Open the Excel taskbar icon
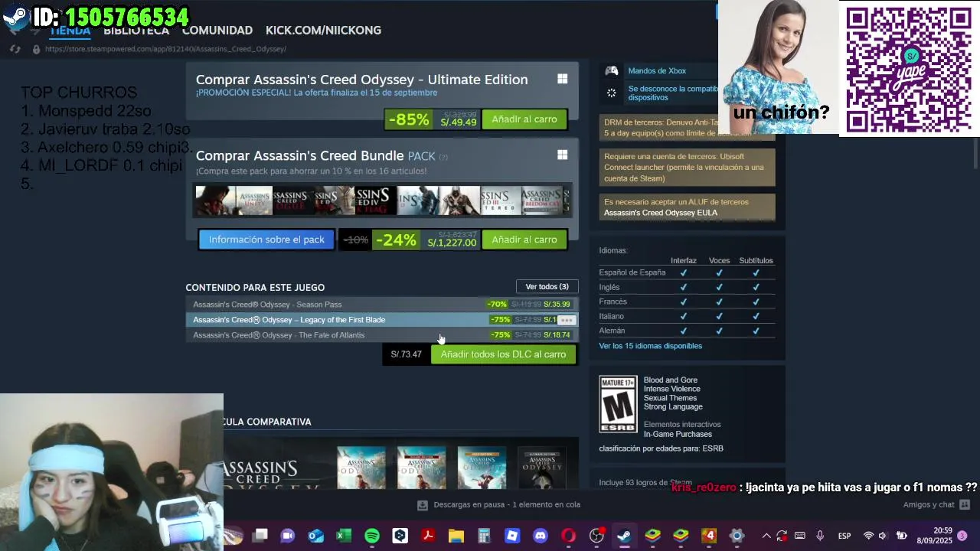The image size is (980, 551). [344, 536]
